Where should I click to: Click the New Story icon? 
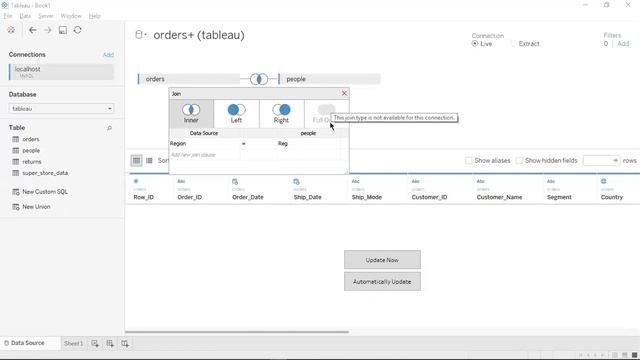[125, 344]
